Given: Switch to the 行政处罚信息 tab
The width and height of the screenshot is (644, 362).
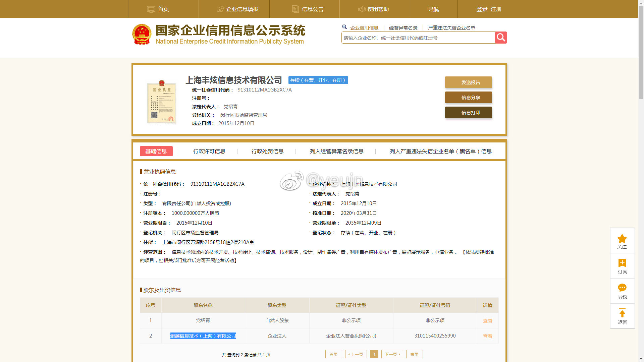Looking at the screenshot, I should pos(267,152).
